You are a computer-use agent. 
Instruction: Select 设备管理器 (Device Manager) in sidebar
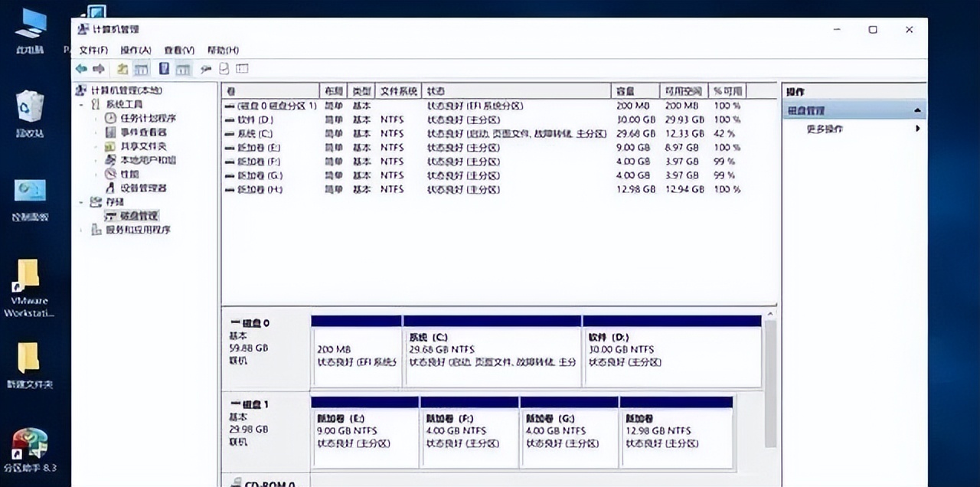click(143, 188)
